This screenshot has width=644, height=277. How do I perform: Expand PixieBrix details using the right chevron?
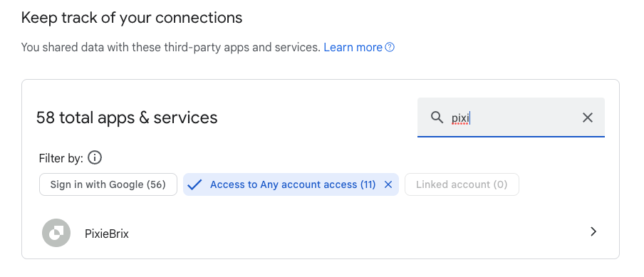coord(593,232)
